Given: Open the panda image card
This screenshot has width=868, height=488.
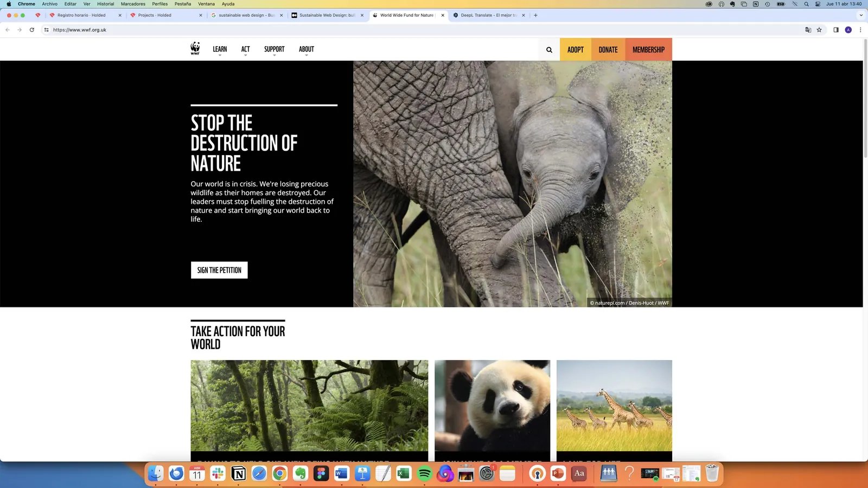Looking at the screenshot, I should [x=492, y=410].
